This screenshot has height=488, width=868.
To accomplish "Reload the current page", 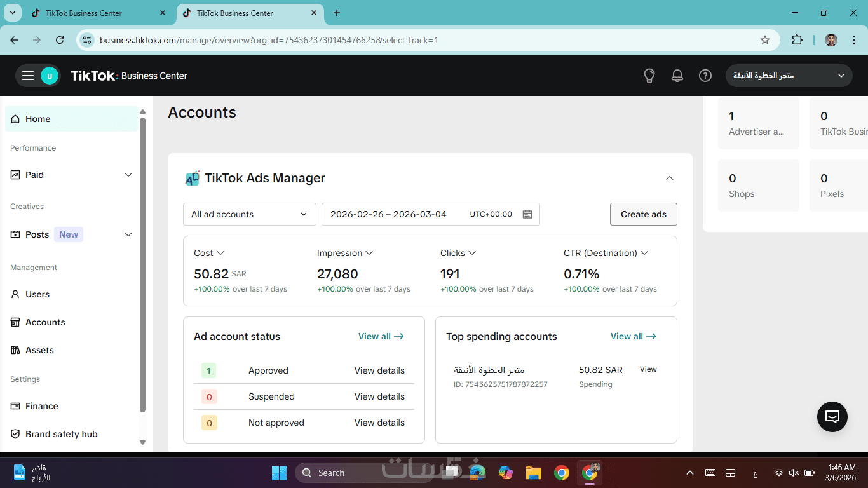I will 60,40.
